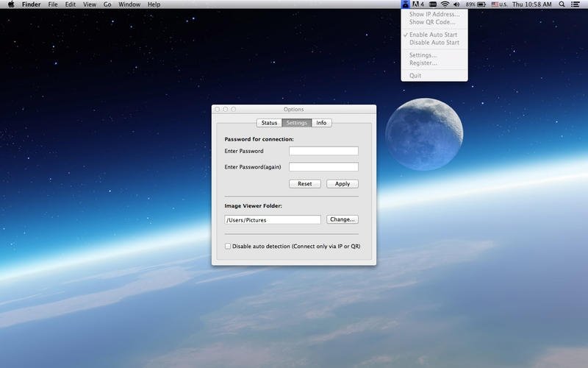
Task: Select Show IP Address menu entry
Action: coord(434,14)
